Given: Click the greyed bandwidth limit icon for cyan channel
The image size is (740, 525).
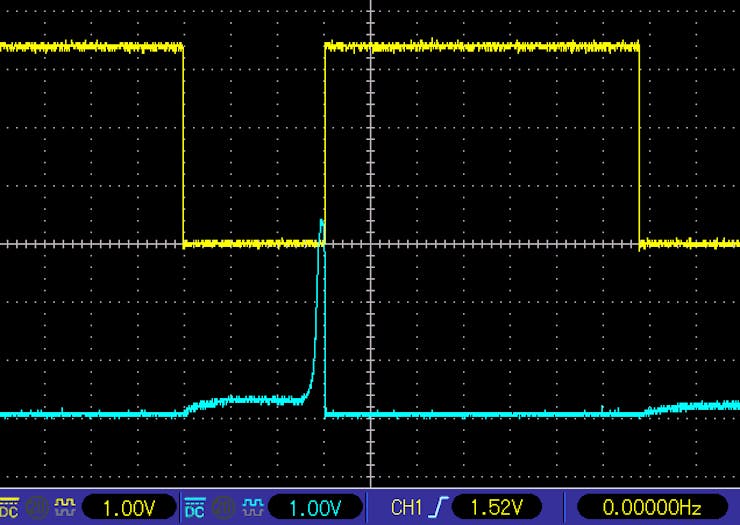Looking at the screenshot, I should (x=223, y=508).
